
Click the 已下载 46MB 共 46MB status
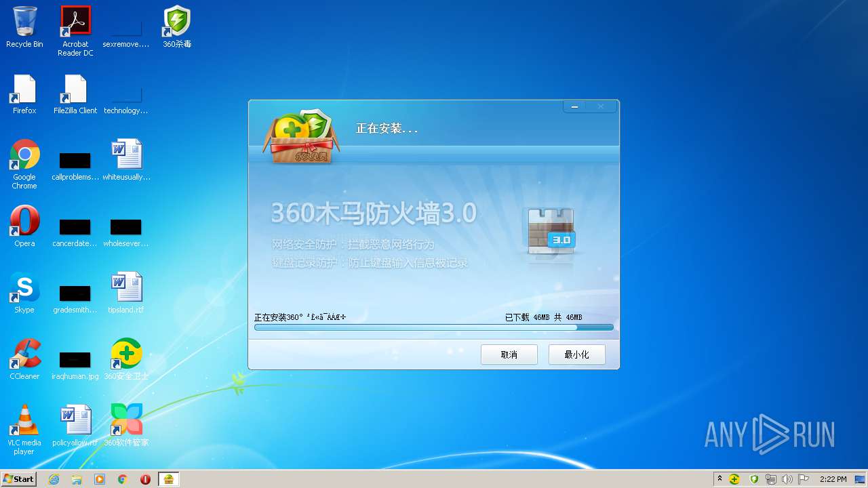[x=544, y=317]
